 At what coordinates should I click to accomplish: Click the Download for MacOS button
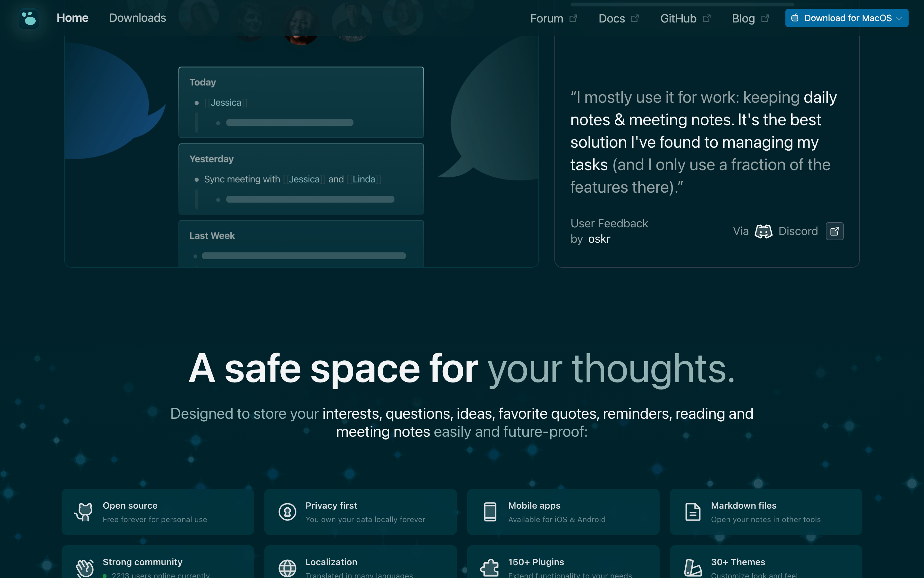846,18
